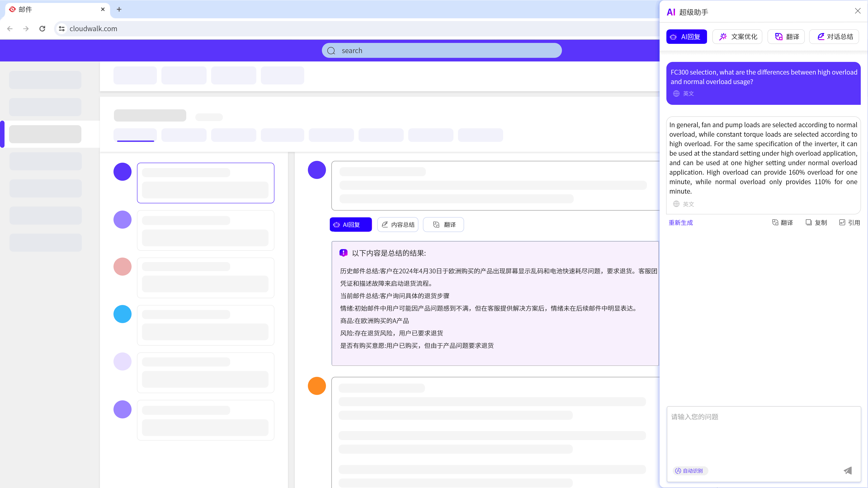The image size is (868, 488).
Task: Click the 重新生成 regenerate link
Action: tap(681, 222)
